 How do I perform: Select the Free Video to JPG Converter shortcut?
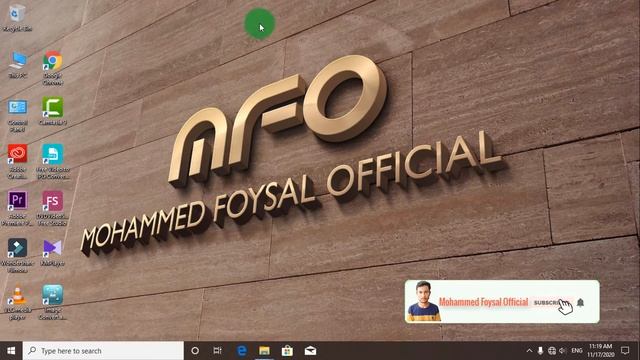(x=53, y=162)
